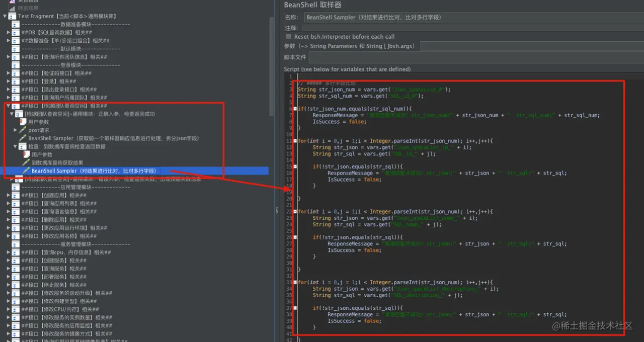Click the 应用管理模块 separator row icon
The height and width of the screenshot is (342, 644).
pyautogui.click(x=16, y=187)
